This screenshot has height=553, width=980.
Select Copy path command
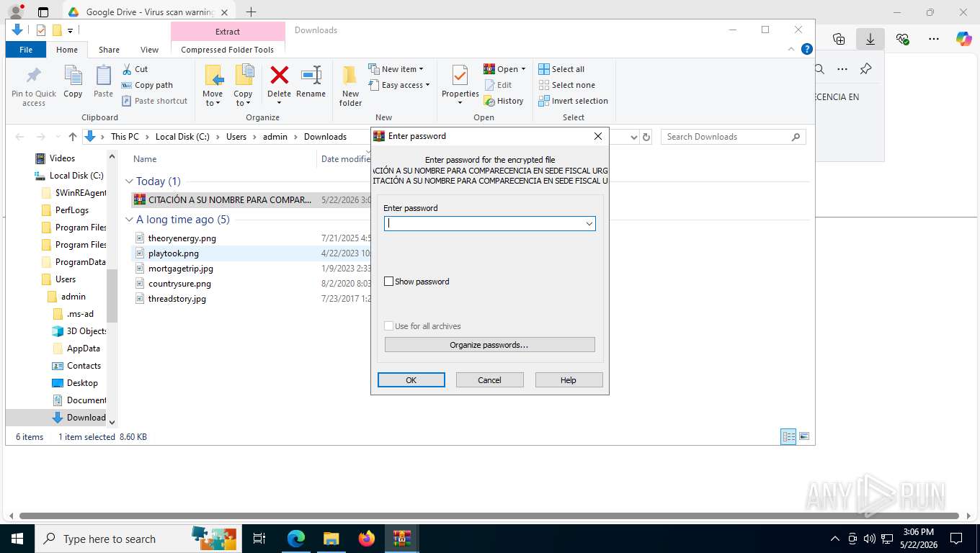(147, 85)
